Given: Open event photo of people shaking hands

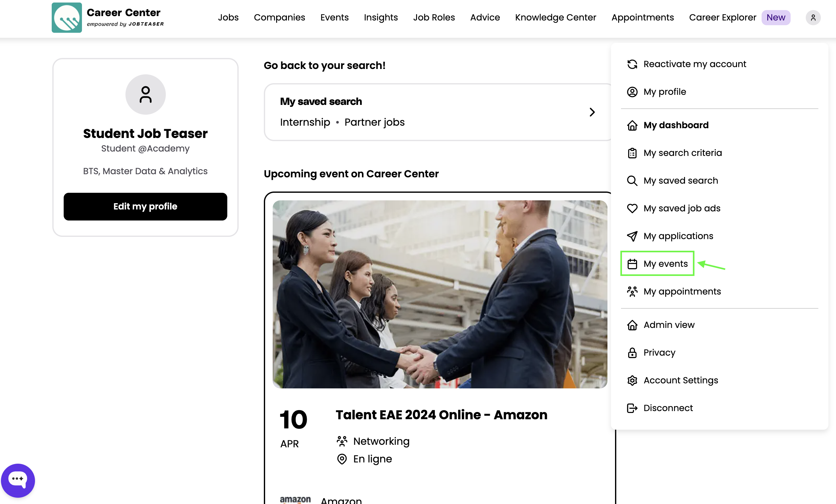Looking at the screenshot, I should pyautogui.click(x=440, y=294).
